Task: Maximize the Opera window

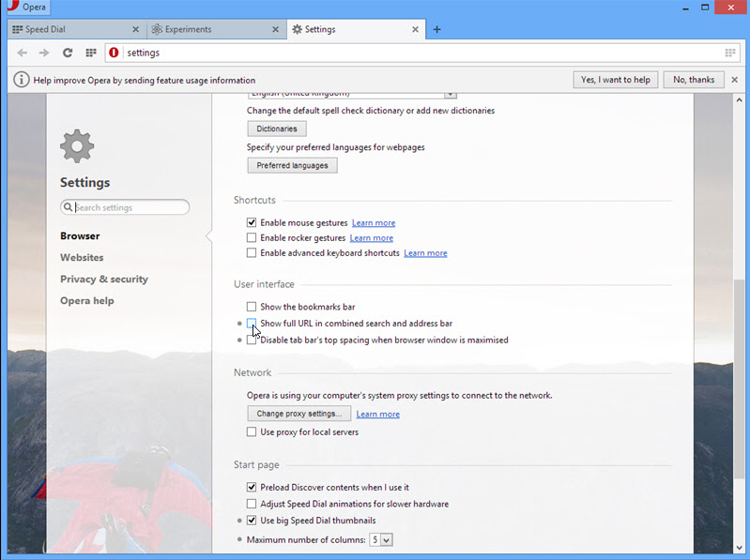Action: (x=705, y=8)
